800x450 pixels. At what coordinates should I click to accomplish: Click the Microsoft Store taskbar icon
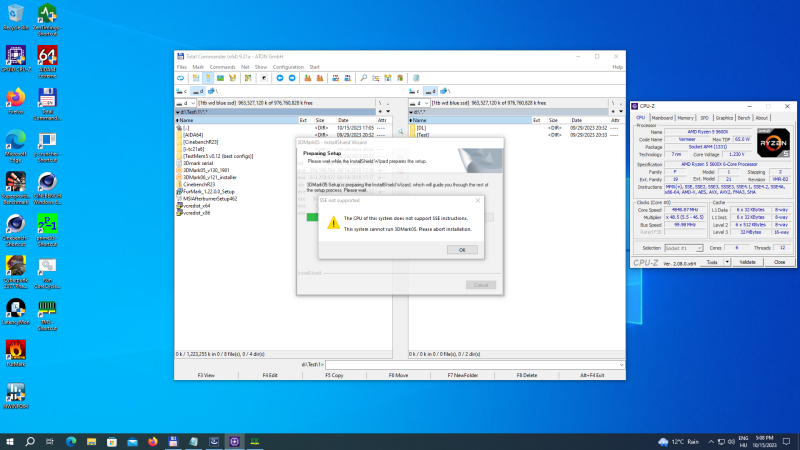112,441
